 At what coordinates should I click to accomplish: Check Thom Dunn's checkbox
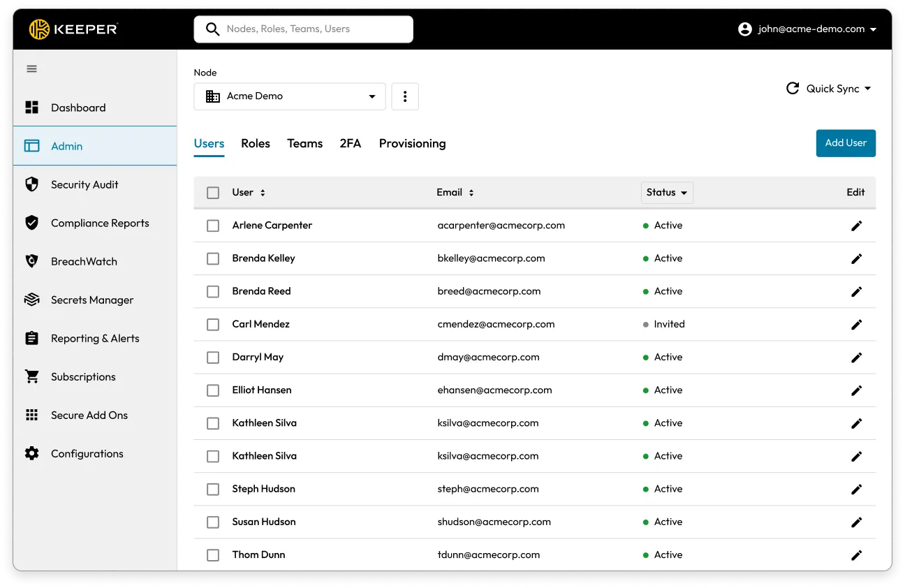coord(213,555)
